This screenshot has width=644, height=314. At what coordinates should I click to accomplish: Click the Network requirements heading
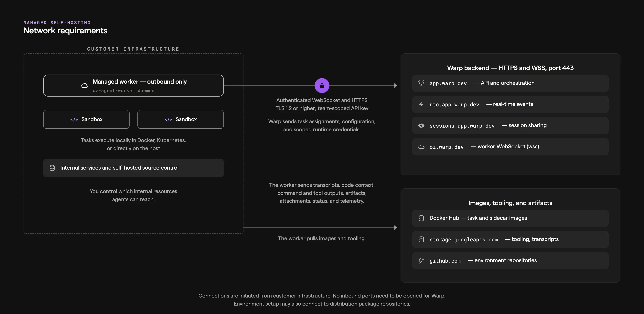(65, 31)
